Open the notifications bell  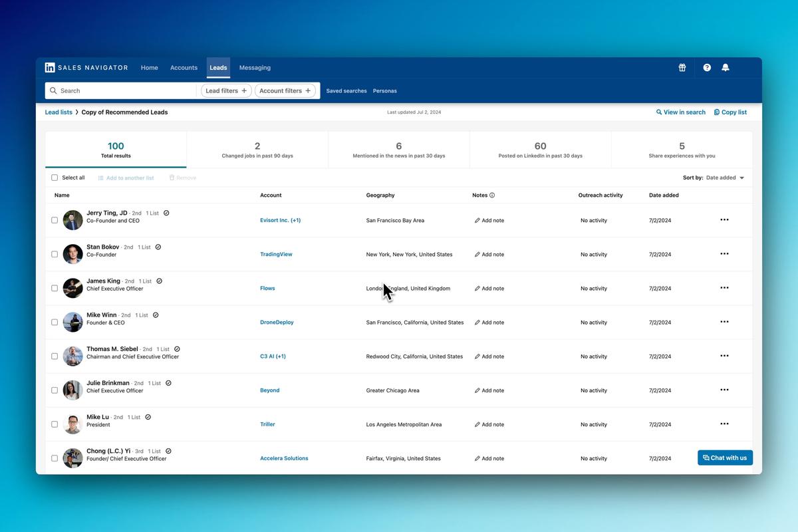coord(726,67)
